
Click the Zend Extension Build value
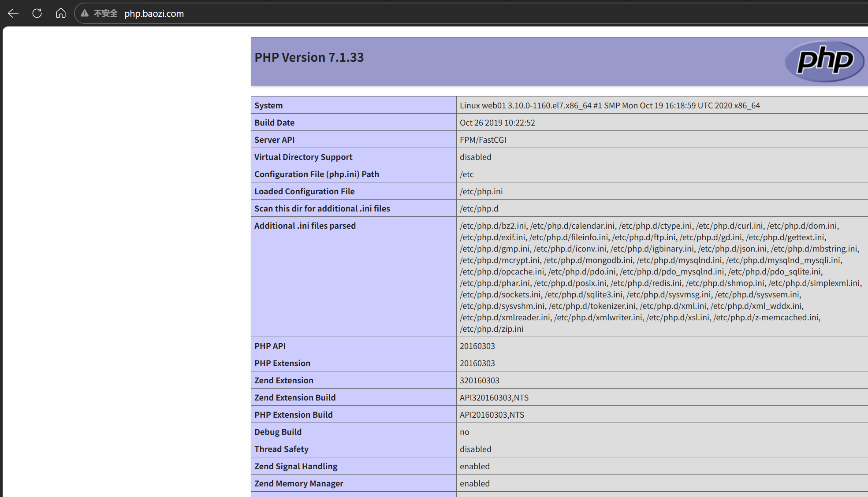point(494,397)
